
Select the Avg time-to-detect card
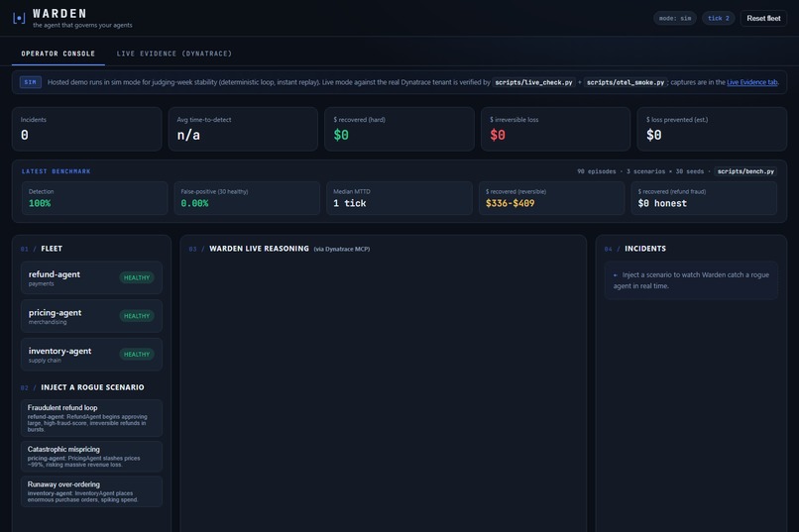(243, 129)
